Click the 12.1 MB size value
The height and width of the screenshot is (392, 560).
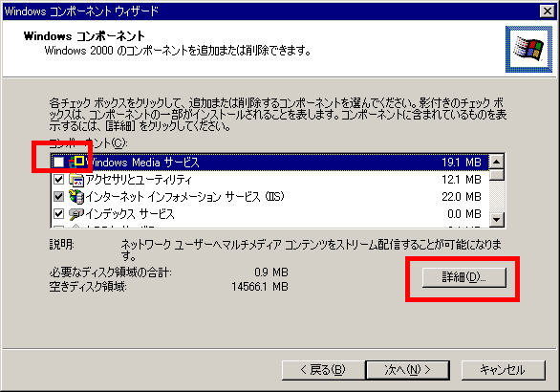(462, 180)
